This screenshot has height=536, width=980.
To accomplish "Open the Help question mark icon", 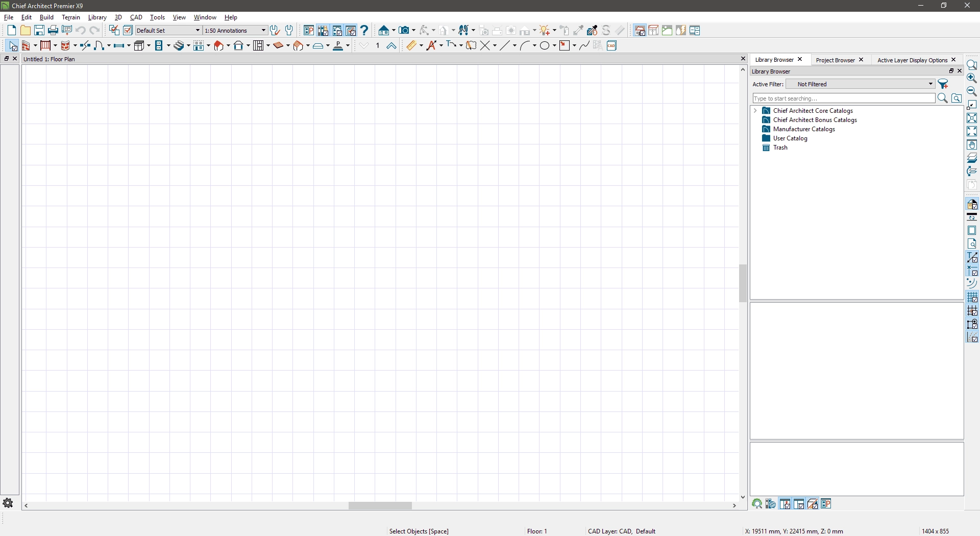I will (364, 31).
